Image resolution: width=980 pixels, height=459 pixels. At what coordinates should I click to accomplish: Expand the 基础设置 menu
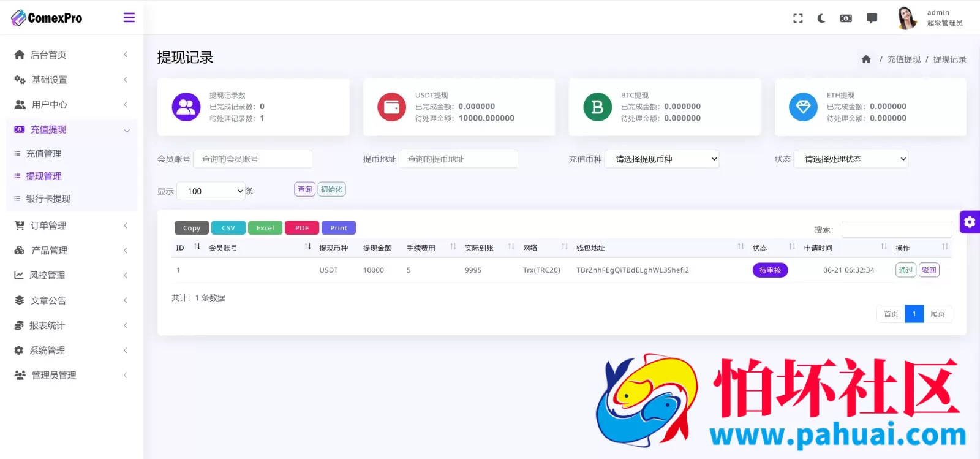coord(71,80)
